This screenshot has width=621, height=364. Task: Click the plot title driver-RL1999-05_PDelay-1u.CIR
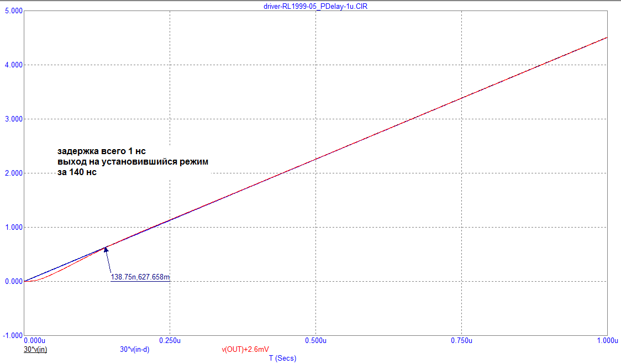click(315, 6)
